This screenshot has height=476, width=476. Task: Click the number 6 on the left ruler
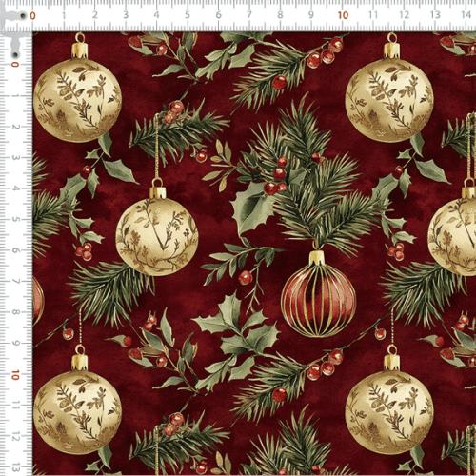(15, 250)
